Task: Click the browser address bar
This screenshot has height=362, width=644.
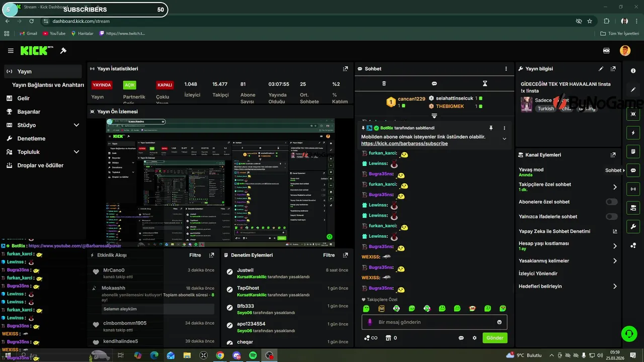Action: point(307,21)
